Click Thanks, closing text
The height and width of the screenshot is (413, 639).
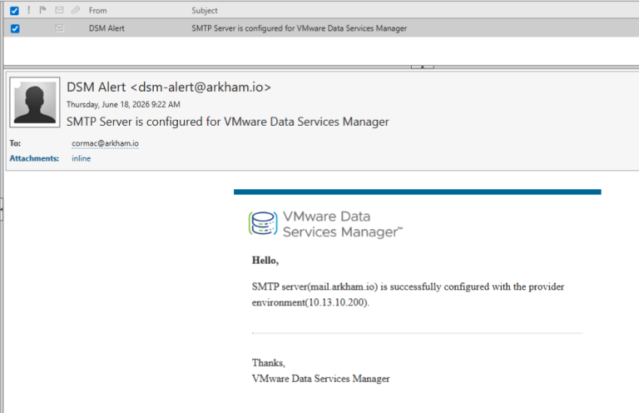[269, 363]
